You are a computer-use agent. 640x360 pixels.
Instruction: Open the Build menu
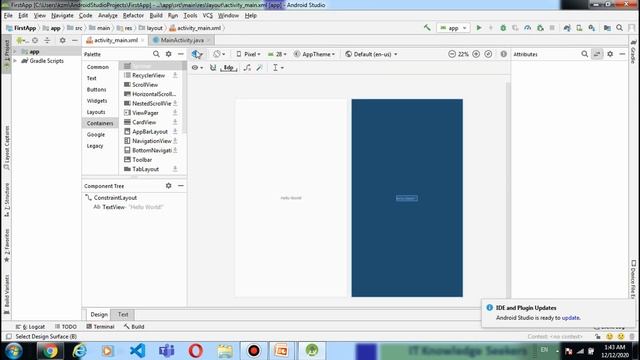pos(156,16)
